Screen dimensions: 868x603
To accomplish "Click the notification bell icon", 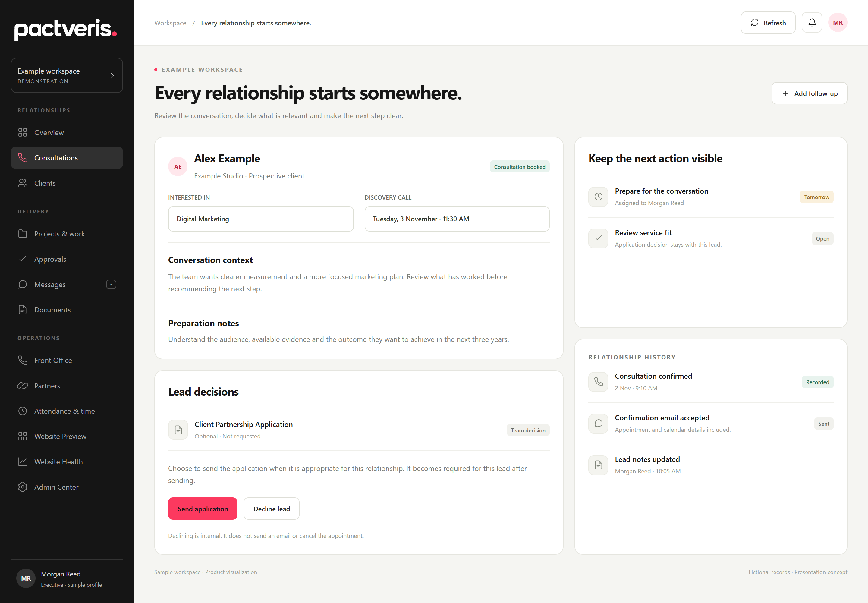I will coord(812,23).
